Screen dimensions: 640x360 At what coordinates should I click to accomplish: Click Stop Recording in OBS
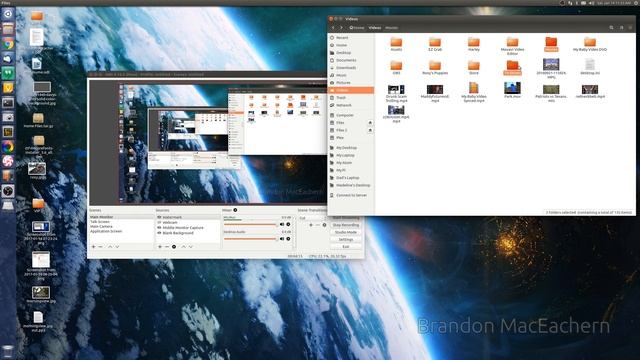point(346,225)
